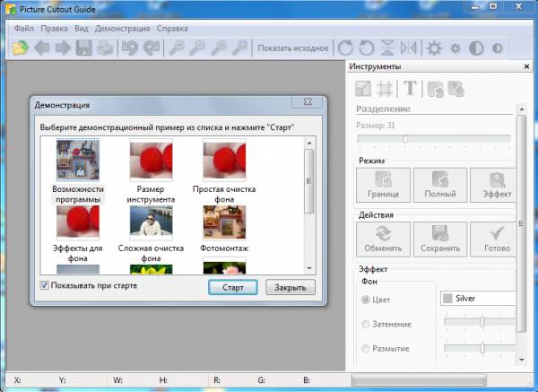Click the small sun brightness icon
The width and height of the screenshot is (538, 392).
coord(456,48)
